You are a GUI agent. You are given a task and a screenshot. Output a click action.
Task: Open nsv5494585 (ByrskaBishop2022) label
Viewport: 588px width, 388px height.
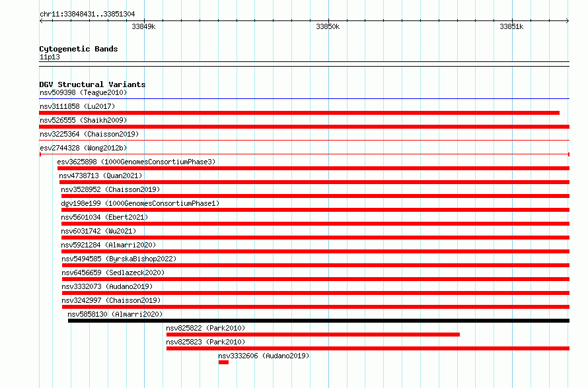[x=119, y=259]
